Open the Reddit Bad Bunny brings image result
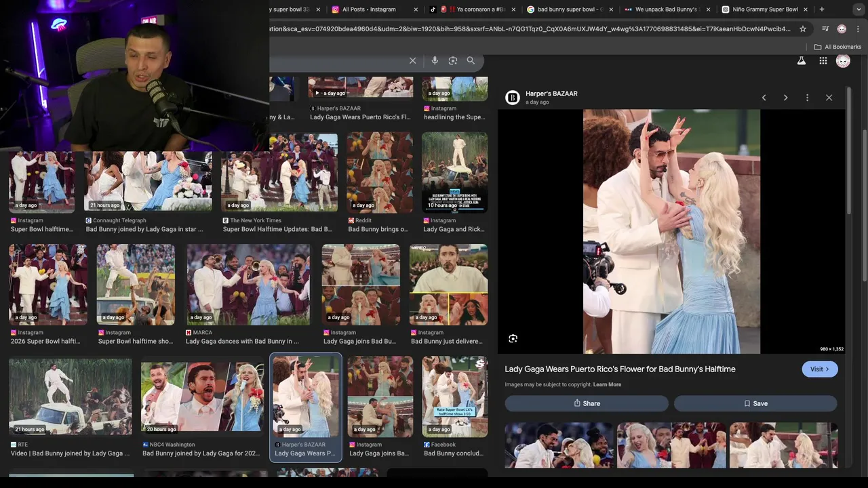 coord(380,172)
